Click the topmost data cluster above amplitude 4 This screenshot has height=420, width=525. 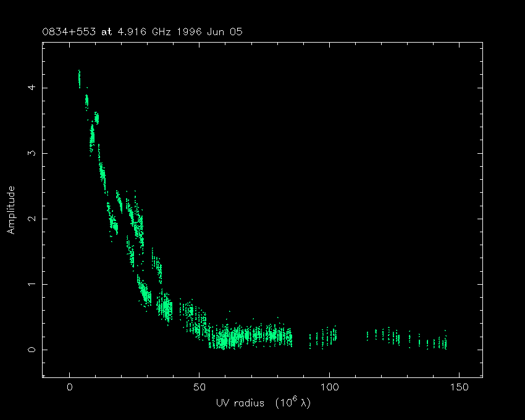(79, 78)
